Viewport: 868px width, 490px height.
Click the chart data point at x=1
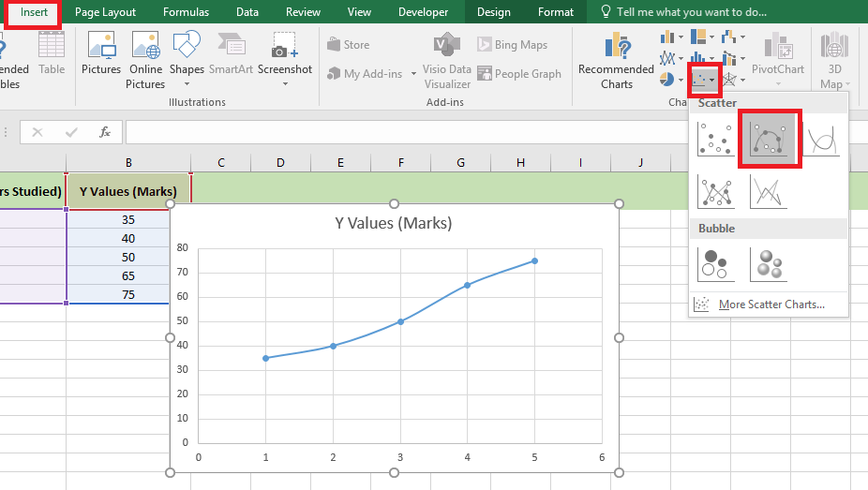point(265,359)
